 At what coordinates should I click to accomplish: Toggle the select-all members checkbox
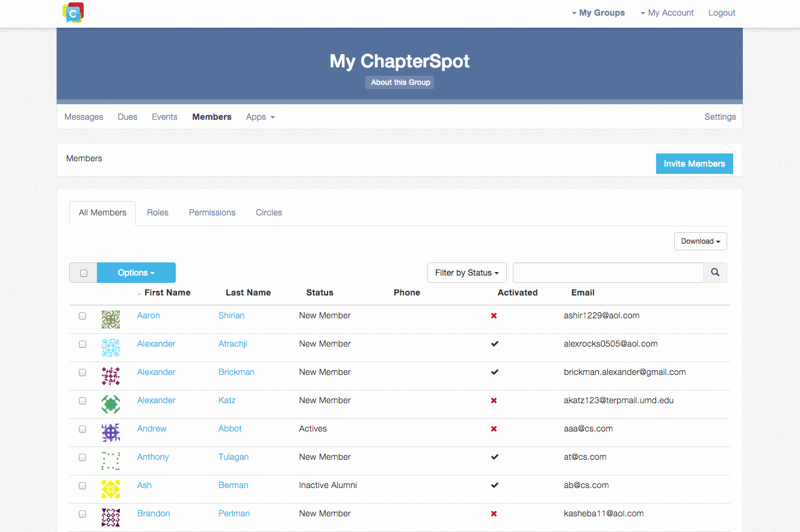click(x=84, y=273)
